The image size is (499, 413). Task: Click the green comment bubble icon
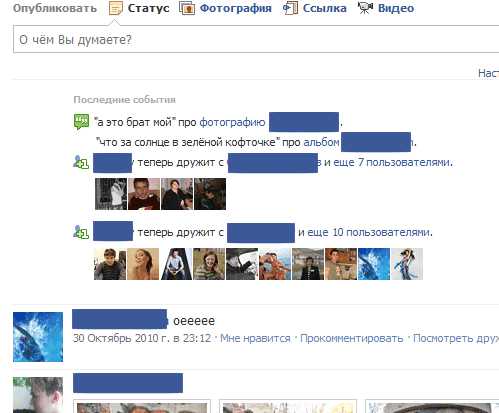pyautogui.click(x=81, y=122)
